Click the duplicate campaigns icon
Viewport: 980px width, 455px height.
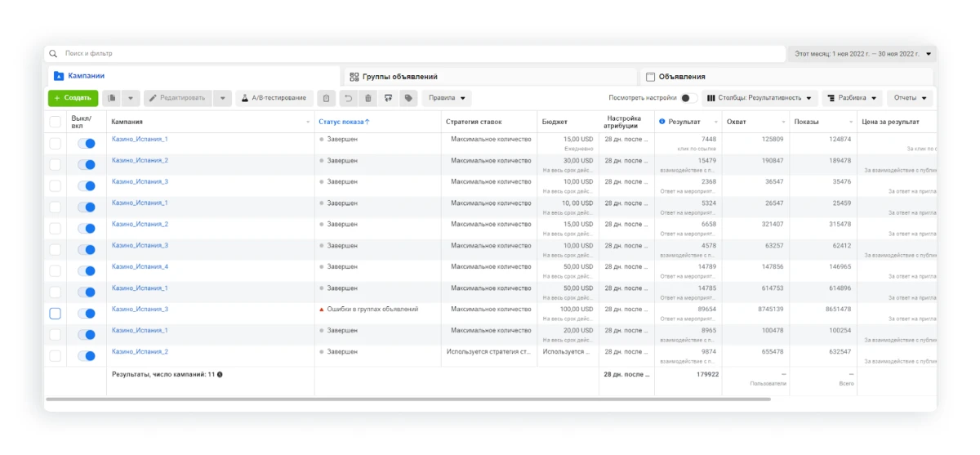click(112, 98)
